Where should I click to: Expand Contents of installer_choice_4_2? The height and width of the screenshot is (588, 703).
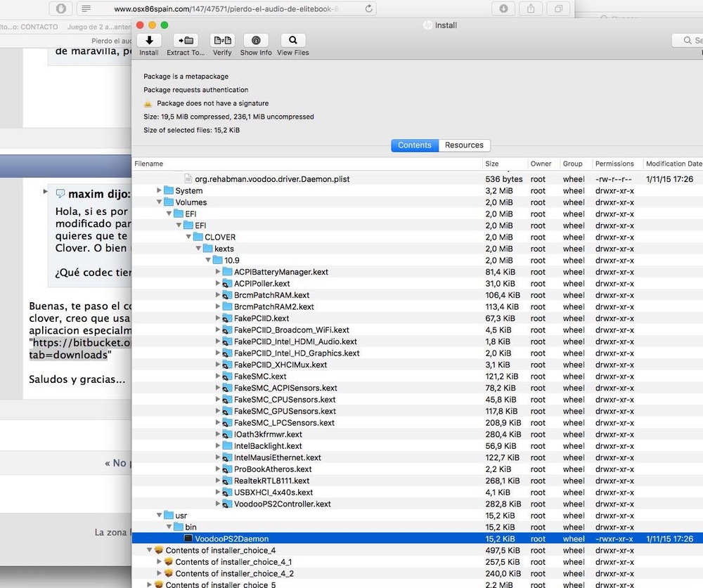[x=159, y=573]
